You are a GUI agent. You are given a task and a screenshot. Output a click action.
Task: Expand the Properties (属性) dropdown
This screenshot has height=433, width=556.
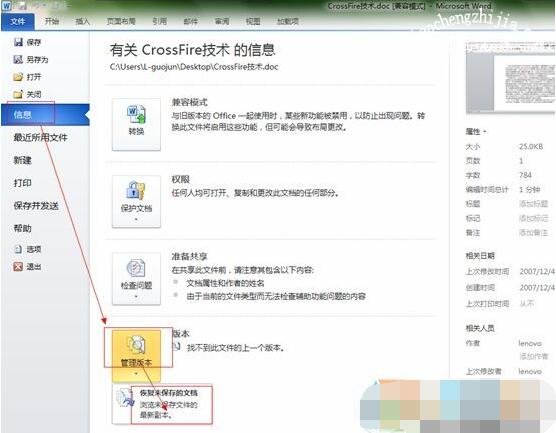tap(476, 132)
